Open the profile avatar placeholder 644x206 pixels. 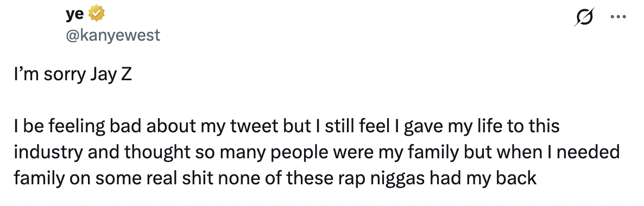pyautogui.click(x=35, y=24)
